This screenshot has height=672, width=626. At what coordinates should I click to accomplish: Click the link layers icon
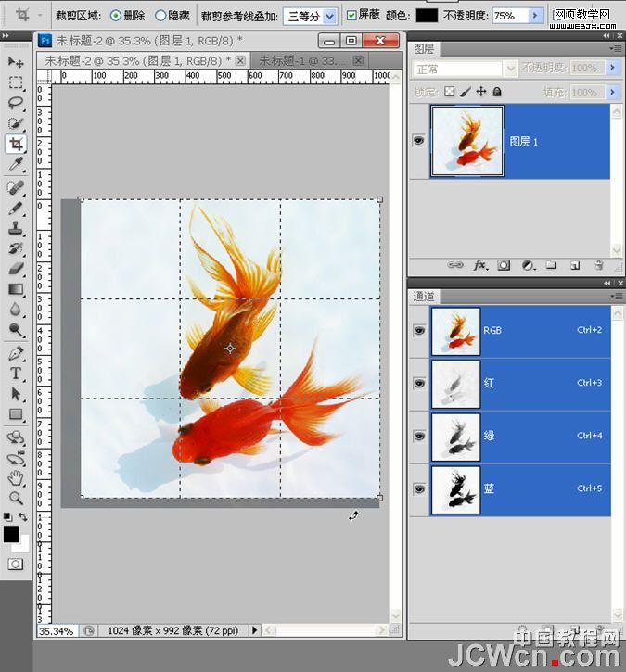click(x=455, y=265)
